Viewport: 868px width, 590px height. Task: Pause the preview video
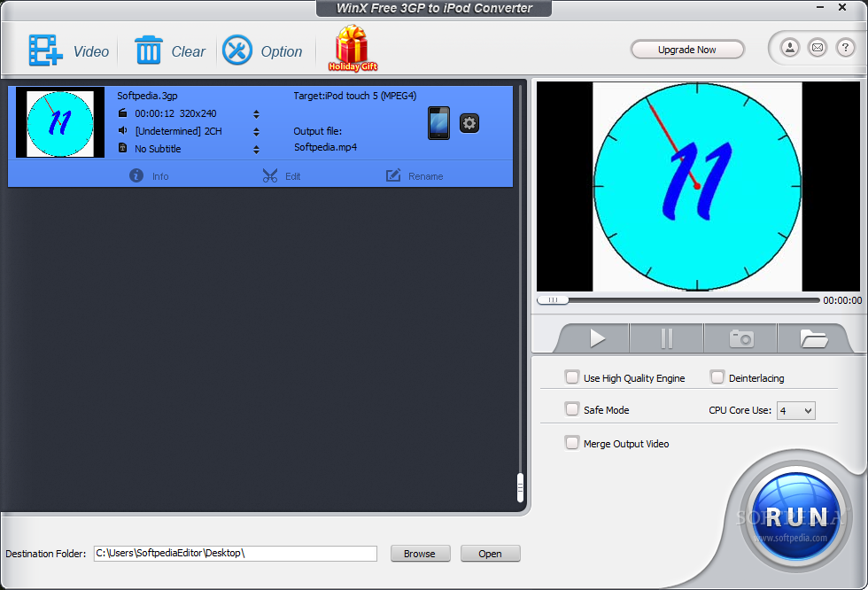tap(666, 338)
